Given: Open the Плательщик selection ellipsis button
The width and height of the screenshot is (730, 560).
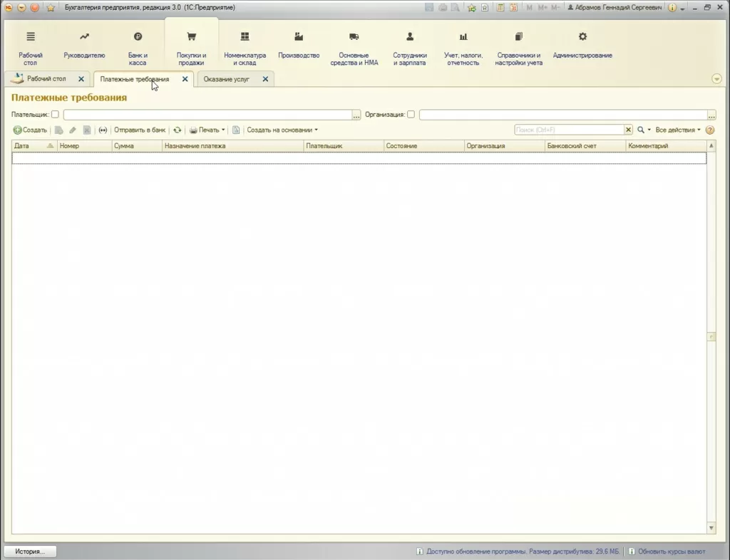Looking at the screenshot, I should [356, 115].
